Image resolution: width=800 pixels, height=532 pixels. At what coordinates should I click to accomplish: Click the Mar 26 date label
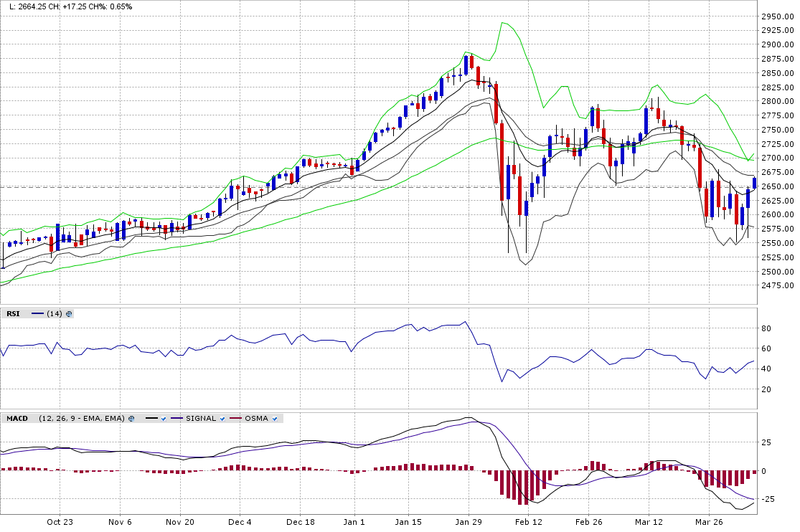709,522
